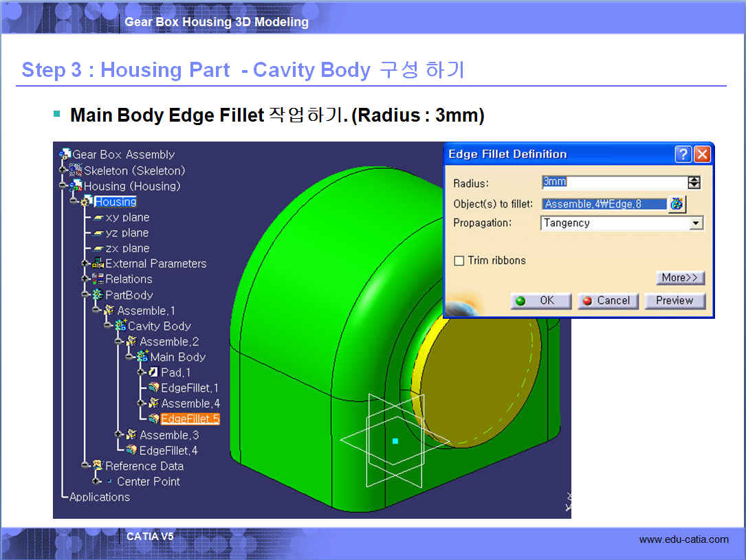Select EdgeFillet.4 in the specification tree

pos(168,451)
